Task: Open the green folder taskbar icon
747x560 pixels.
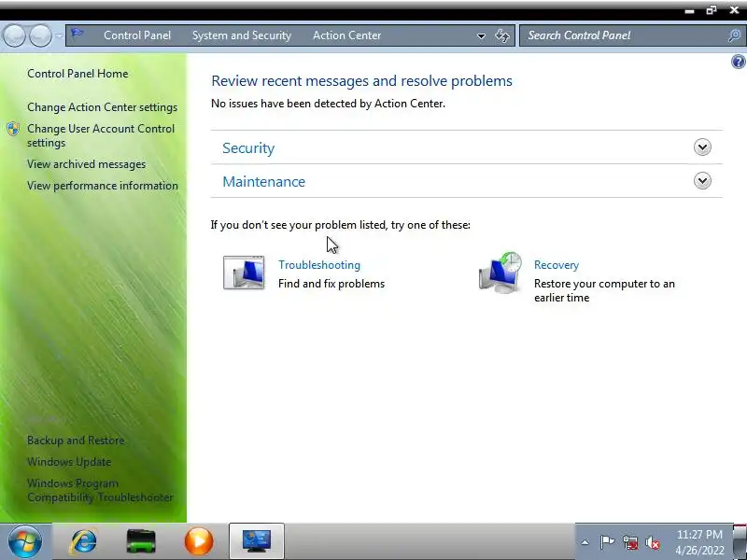Action: click(141, 541)
